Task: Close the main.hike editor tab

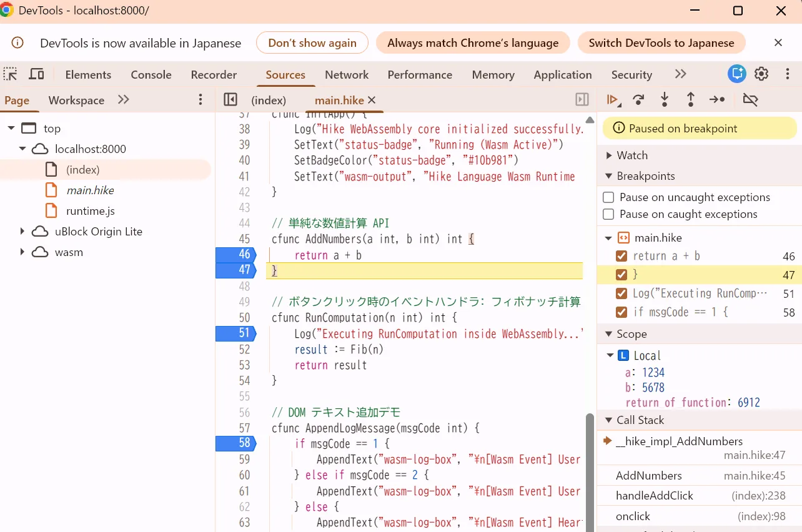Action: [372, 100]
